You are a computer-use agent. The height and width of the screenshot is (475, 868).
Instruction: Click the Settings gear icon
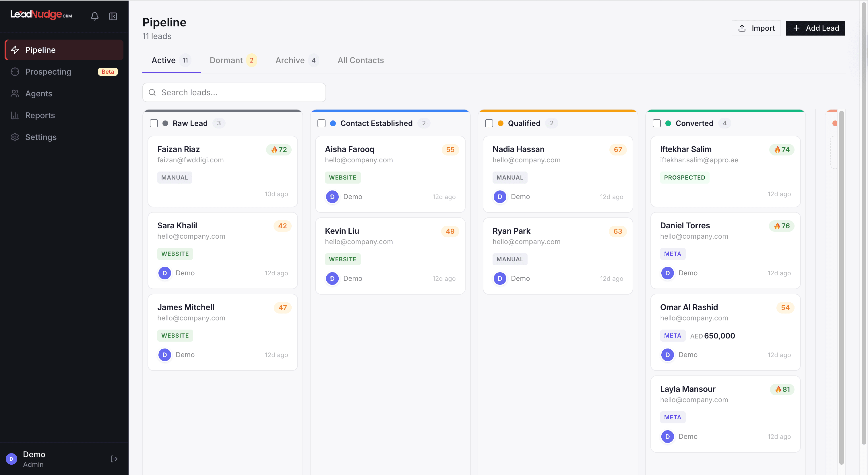pos(15,137)
